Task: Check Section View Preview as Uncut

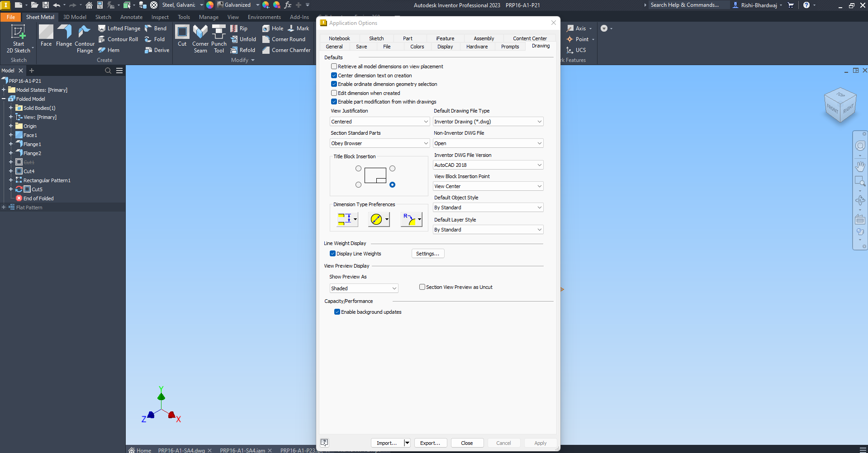Action: tap(422, 287)
